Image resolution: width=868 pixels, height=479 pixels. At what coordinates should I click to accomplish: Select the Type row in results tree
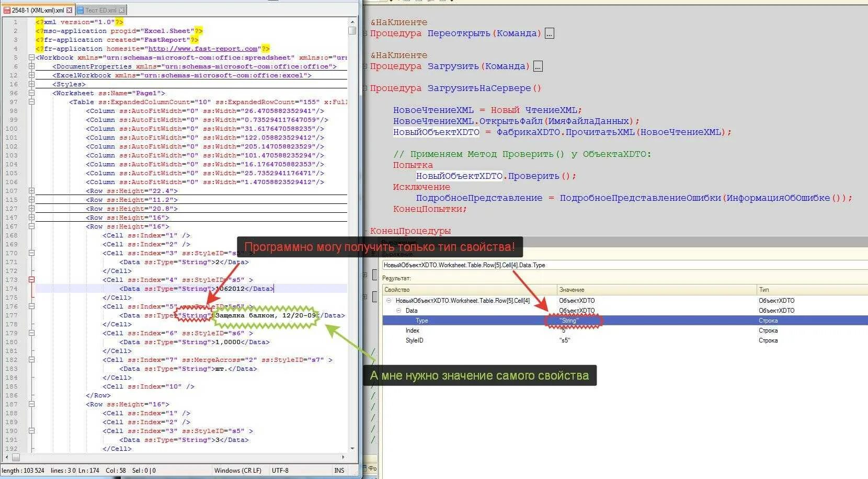(625, 321)
